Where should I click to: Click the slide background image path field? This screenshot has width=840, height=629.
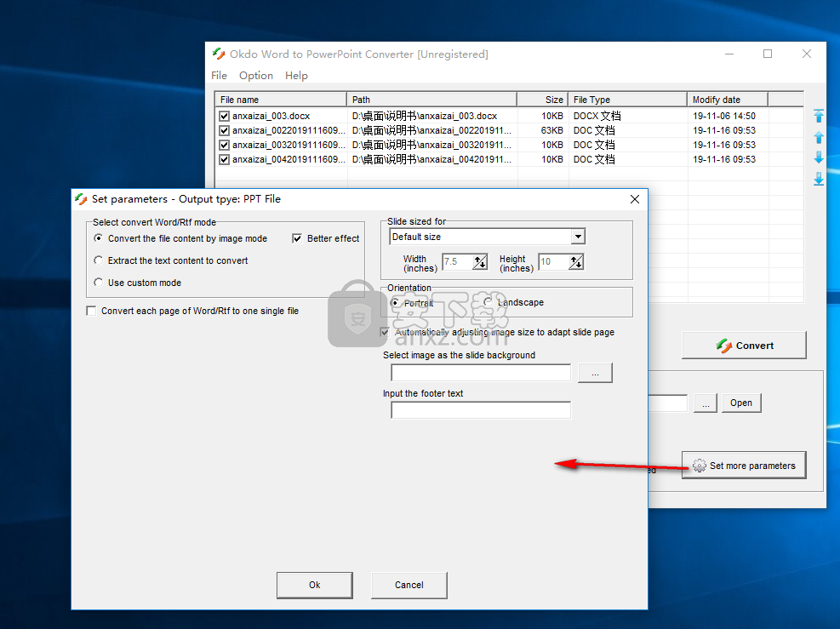[481, 373]
